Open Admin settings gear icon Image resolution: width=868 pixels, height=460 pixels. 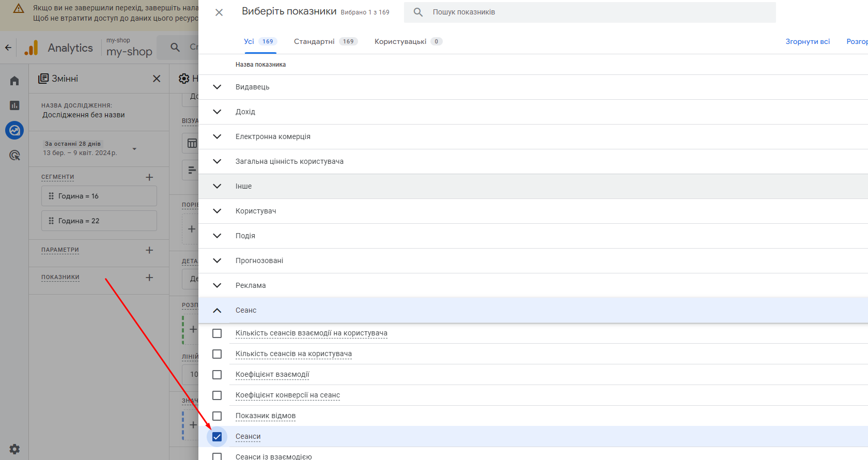click(x=14, y=449)
